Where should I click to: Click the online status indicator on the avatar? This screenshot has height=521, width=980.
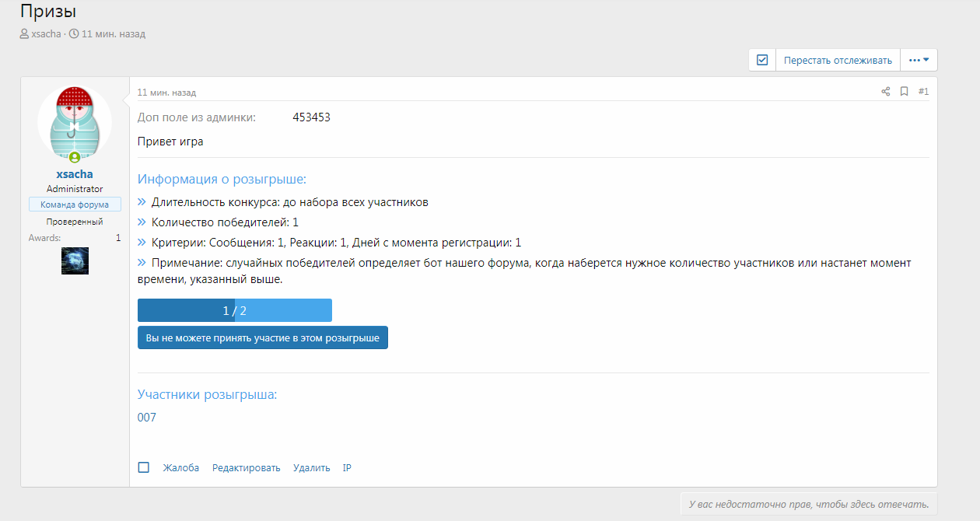[x=75, y=157]
